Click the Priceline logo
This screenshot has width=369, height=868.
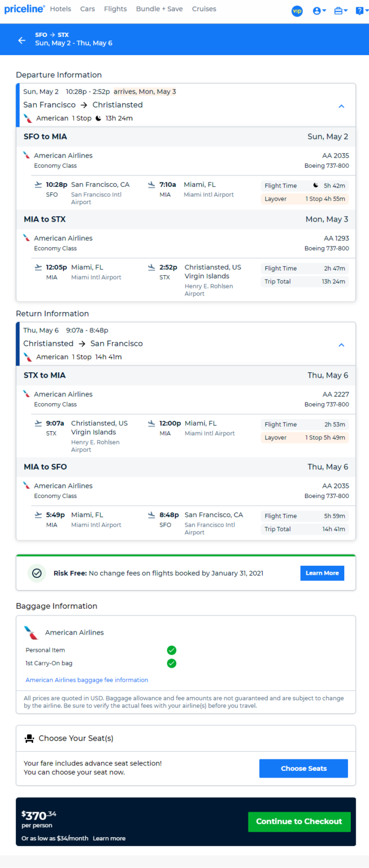point(24,9)
